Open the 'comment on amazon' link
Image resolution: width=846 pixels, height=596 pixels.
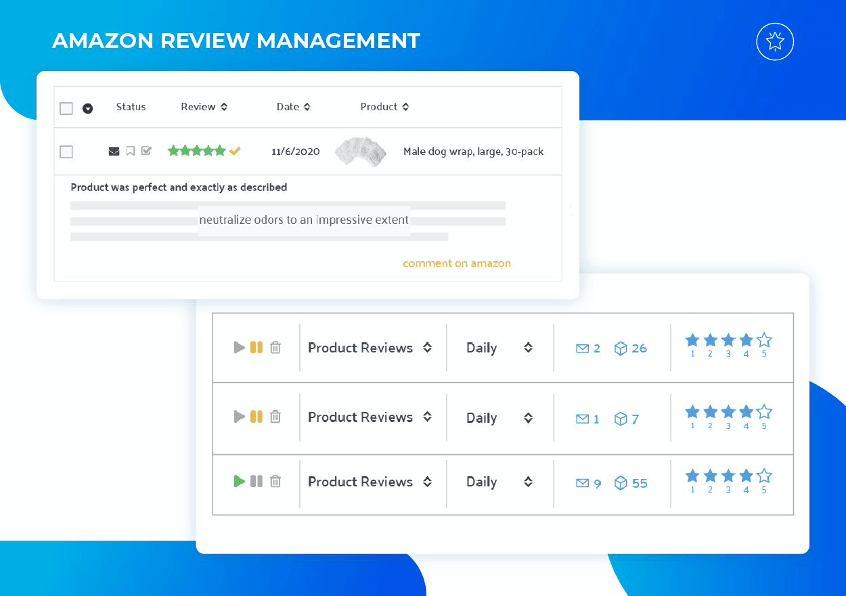456,263
